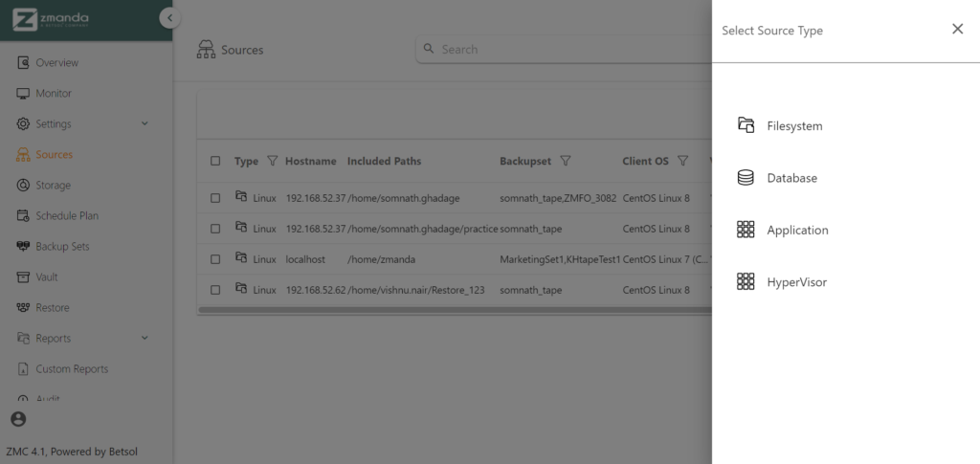The height and width of the screenshot is (464, 980).
Task: Click the CentOS Linux 7 client OS cell
Action: (666, 259)
